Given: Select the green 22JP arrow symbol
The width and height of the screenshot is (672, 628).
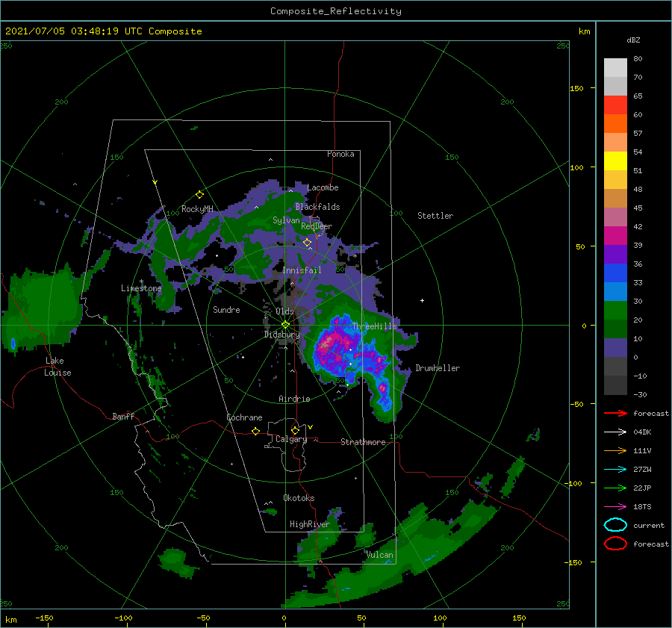Looking at the screenshot, I should [x=615, y=488].
